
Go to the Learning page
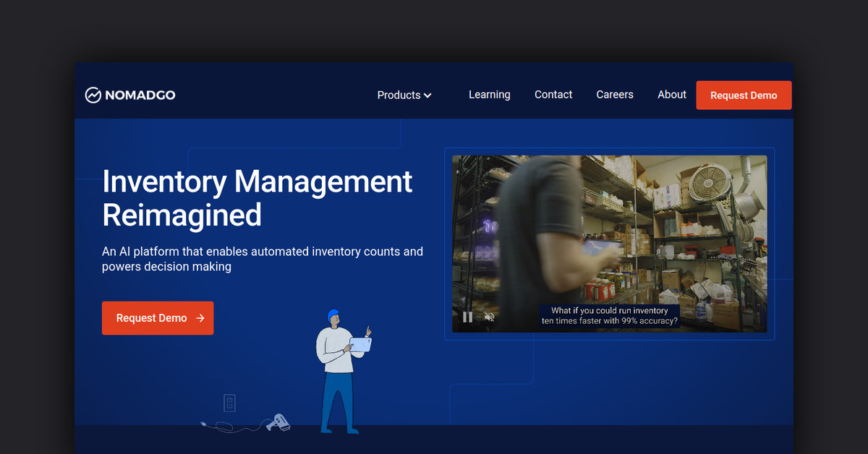[489, 95]
